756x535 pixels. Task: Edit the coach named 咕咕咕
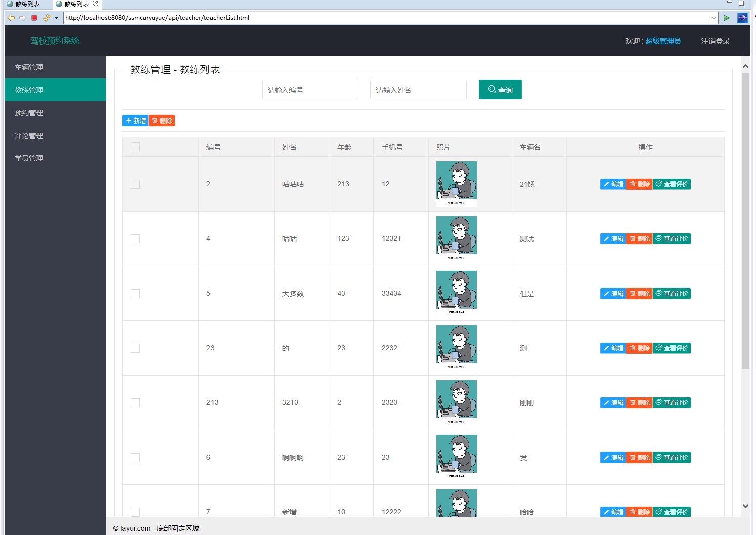(x=613, y=184)
